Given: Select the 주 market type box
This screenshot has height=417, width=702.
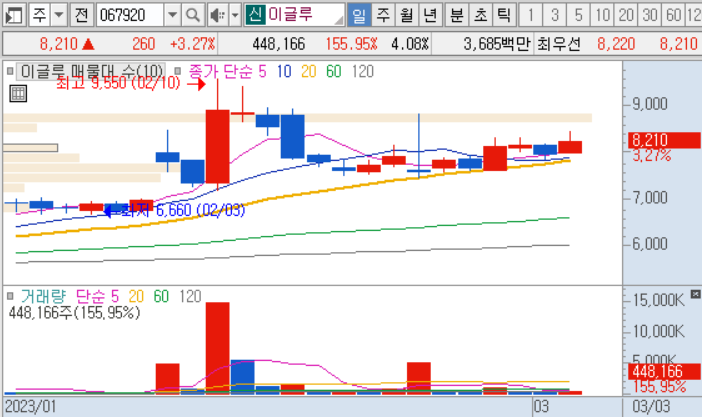Looking at the screenshot, I should point(39,15).
